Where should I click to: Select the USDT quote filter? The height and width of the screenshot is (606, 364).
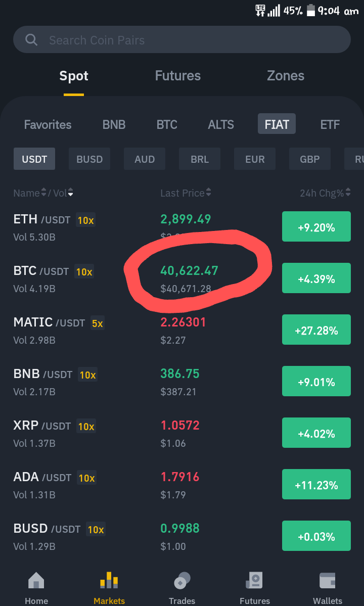click(34, 159)
